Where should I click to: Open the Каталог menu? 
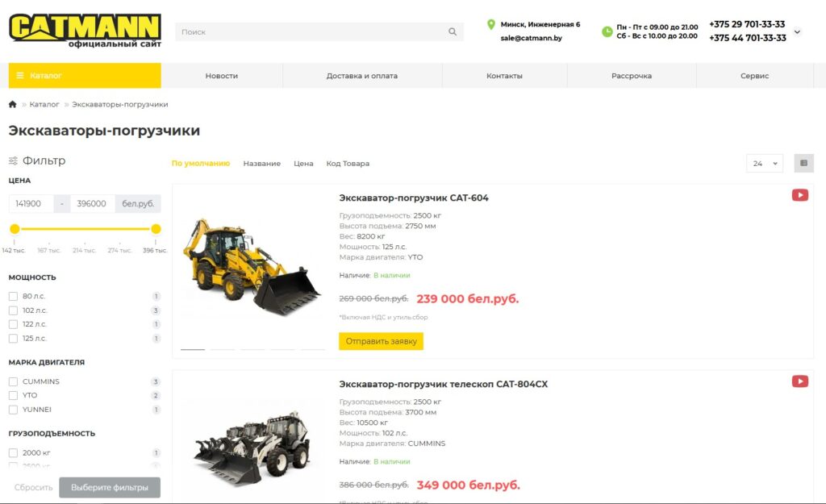pyautogui.click(x=85, y=75)
